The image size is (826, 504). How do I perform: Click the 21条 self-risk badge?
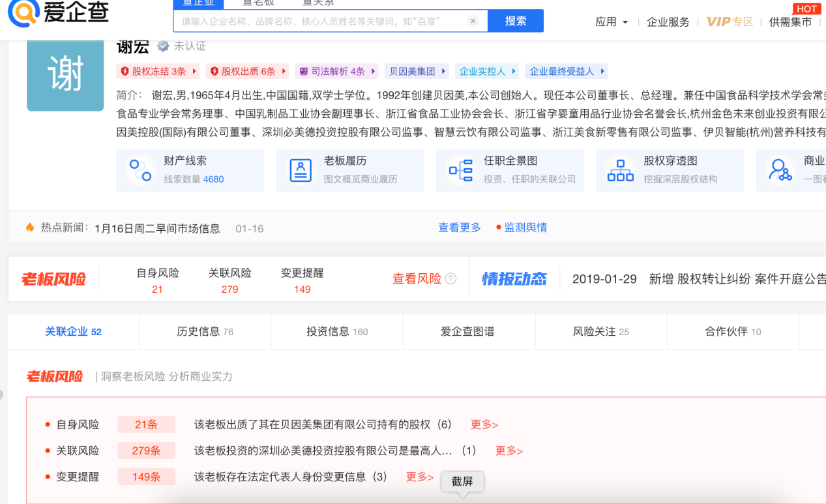tap(147, 424)
